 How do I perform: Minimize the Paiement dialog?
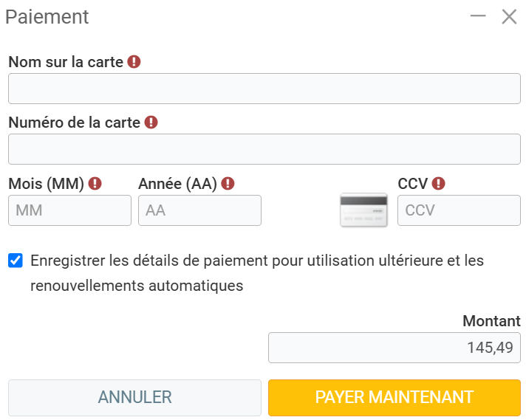478,16
